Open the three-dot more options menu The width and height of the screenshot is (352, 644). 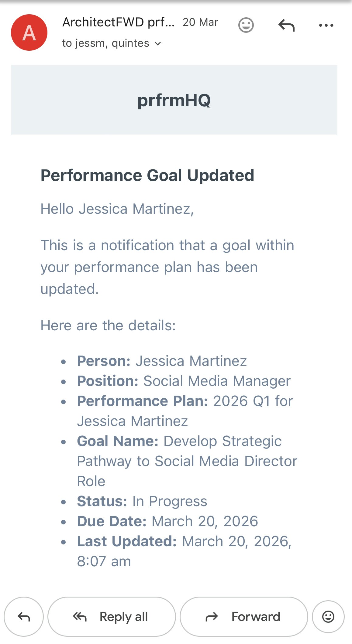(326, 25)
